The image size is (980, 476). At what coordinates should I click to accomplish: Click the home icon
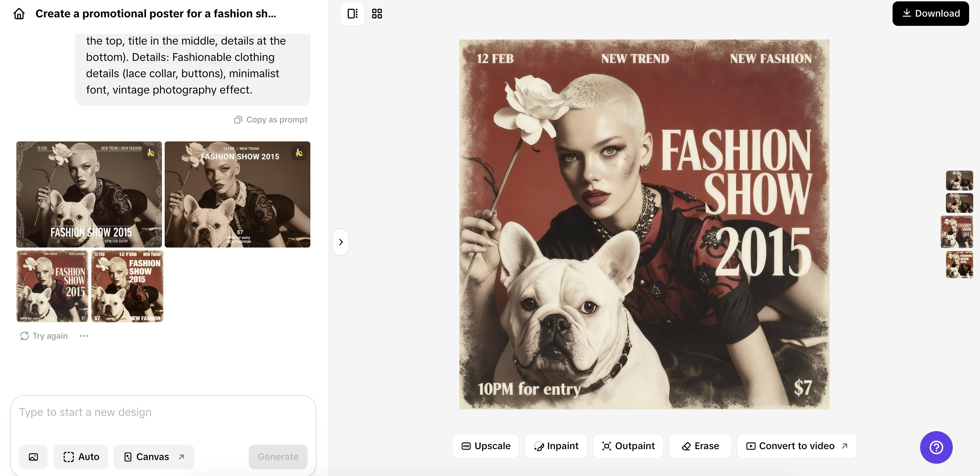pyautogui.click(x=19, y=14)
